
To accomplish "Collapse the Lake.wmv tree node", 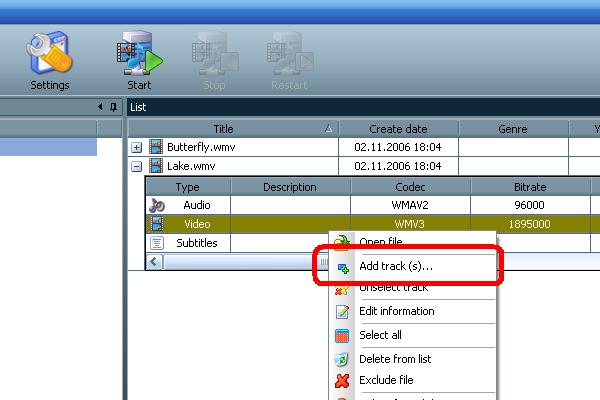I will [x=137, y=166].
